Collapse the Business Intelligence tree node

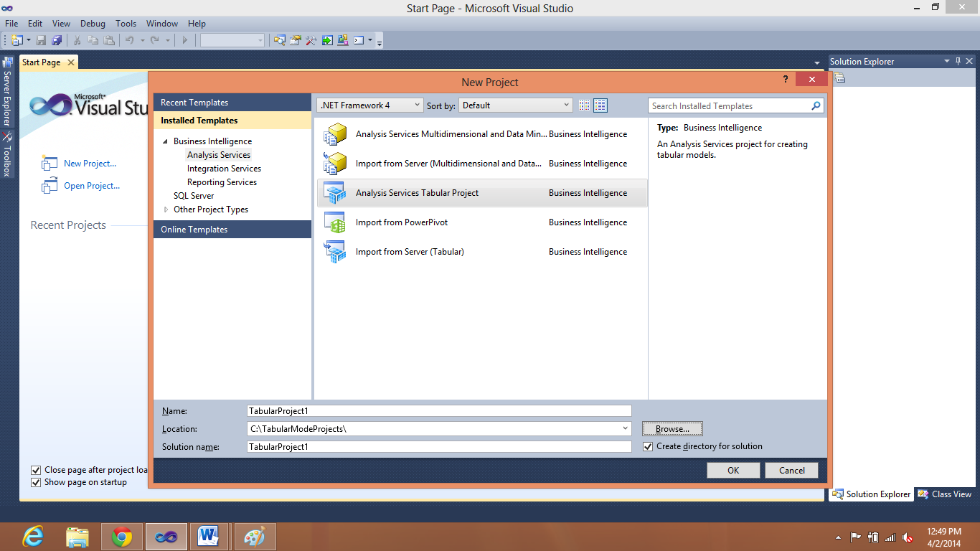(166, 141)
